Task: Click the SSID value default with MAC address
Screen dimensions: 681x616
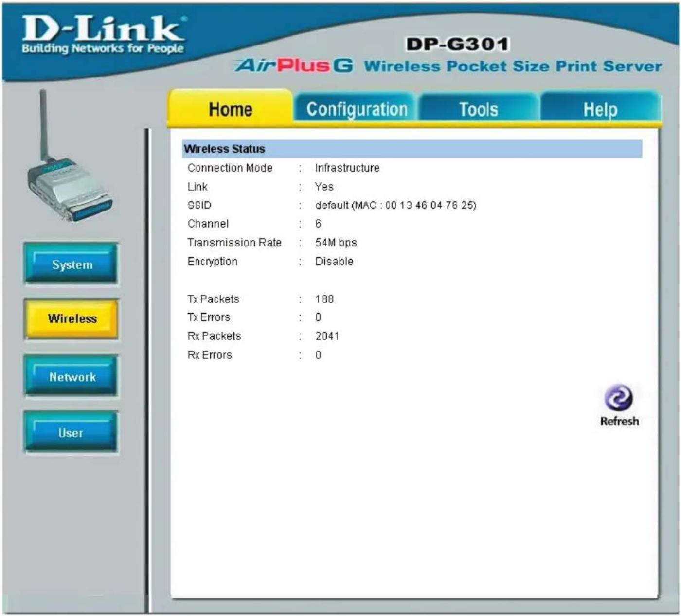Action: (x=395, y=205)
